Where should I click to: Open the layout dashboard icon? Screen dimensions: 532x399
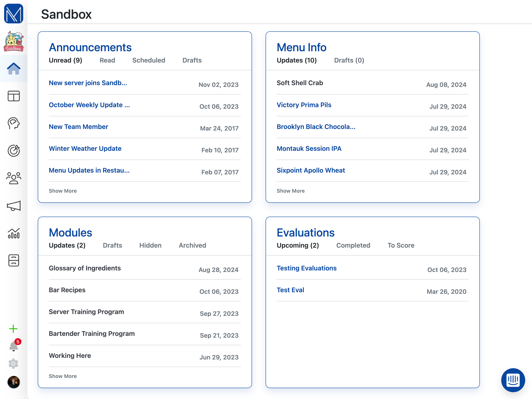pyautogui.click(x=14, y=96)
